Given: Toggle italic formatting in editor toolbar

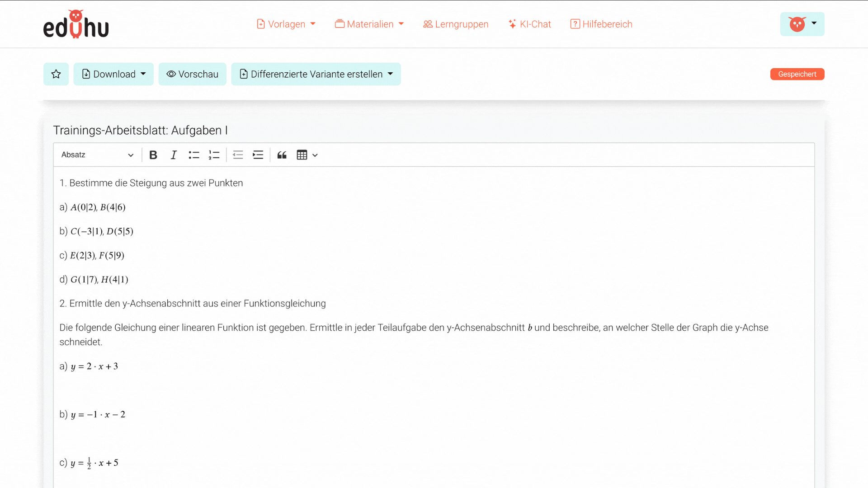Looking at the screenshot, I should (174, 155).
